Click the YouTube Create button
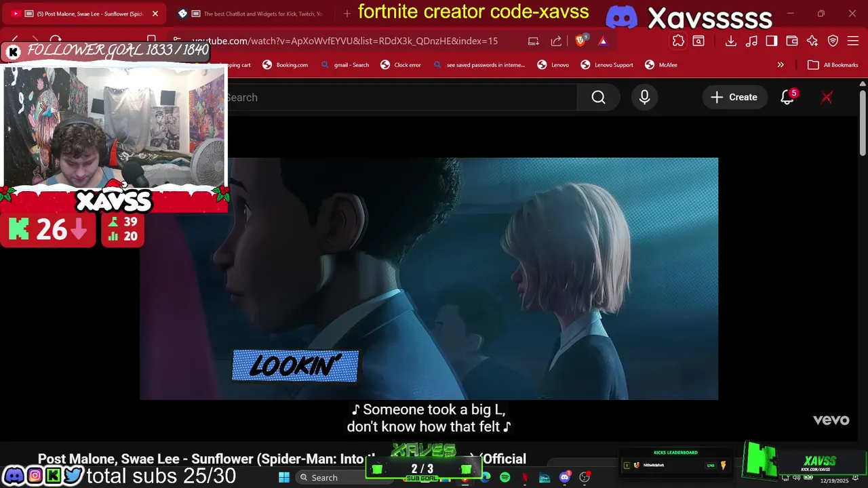Image resolution: width=868 pixels, height=488 pixels. click(734, 98)
